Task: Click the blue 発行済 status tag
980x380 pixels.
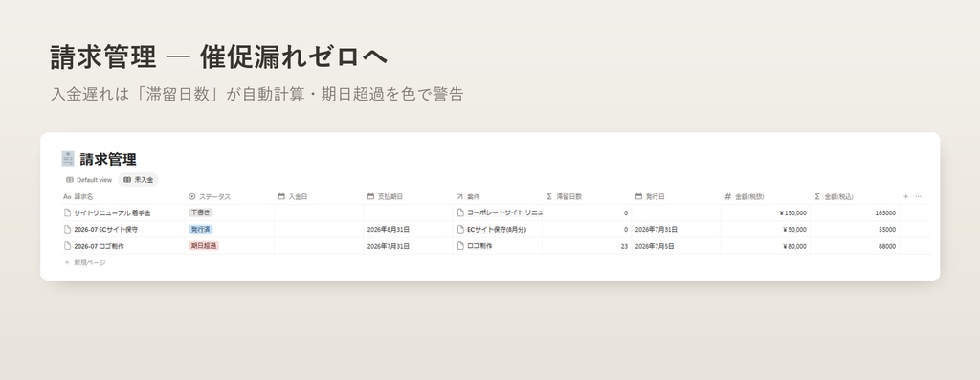Action: (201, 230)
